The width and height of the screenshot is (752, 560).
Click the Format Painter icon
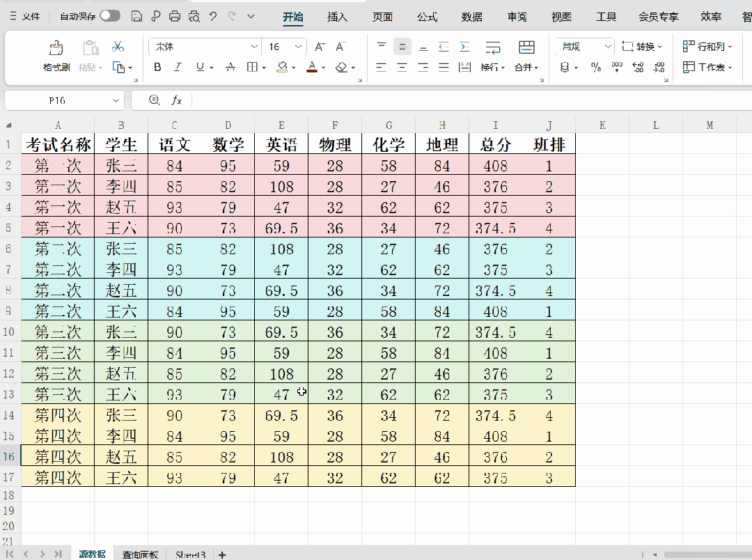pyautogui.click(x=56, y=47)
